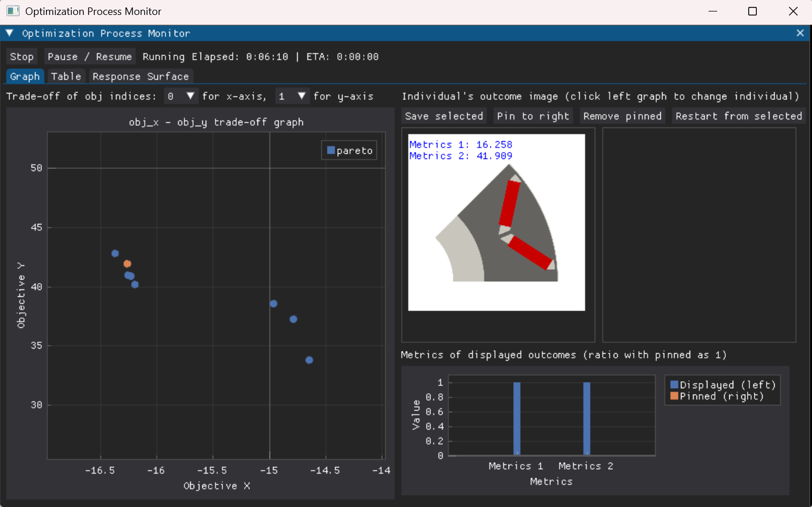Click Pin to right button

[x=533, y=116]
